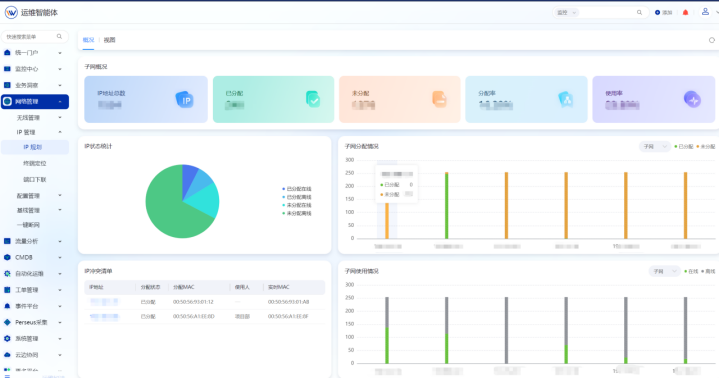Click the purple 使用率 card icon

pyautogui.click(x=692, y=99)
